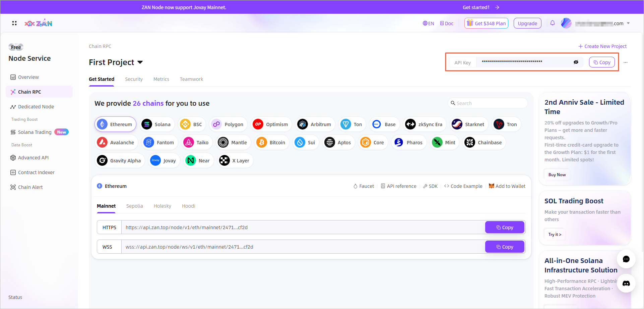Image resolution: width=644 pixels, height=309 pixels.
Task: Open Chain RPC in the sidebar
Action: pyautogui.click(x=39, y=92)
